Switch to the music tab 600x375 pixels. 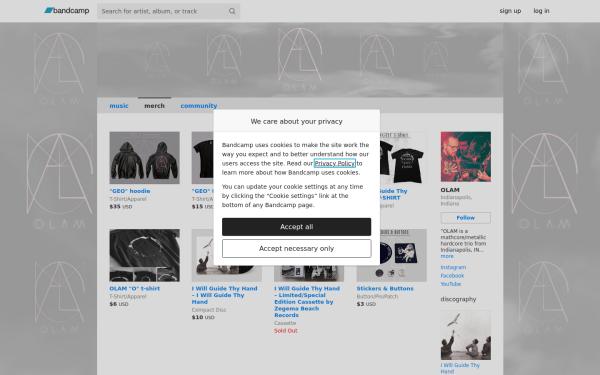coord(119,106)
